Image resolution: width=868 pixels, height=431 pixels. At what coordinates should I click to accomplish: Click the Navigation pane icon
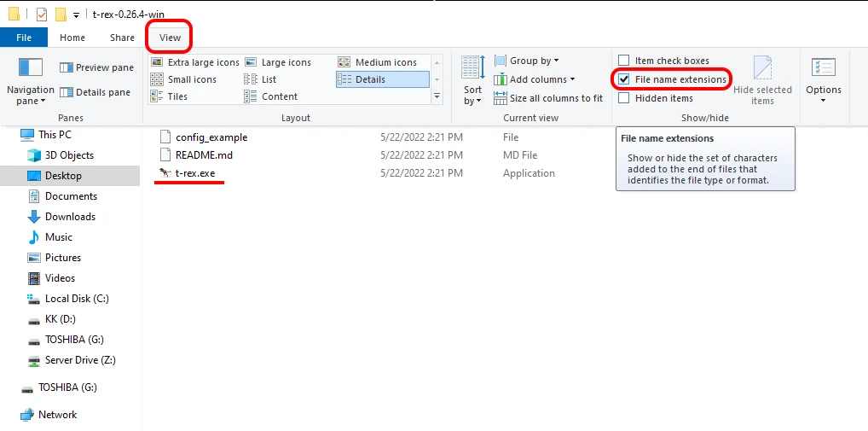(x=31, y=68)
